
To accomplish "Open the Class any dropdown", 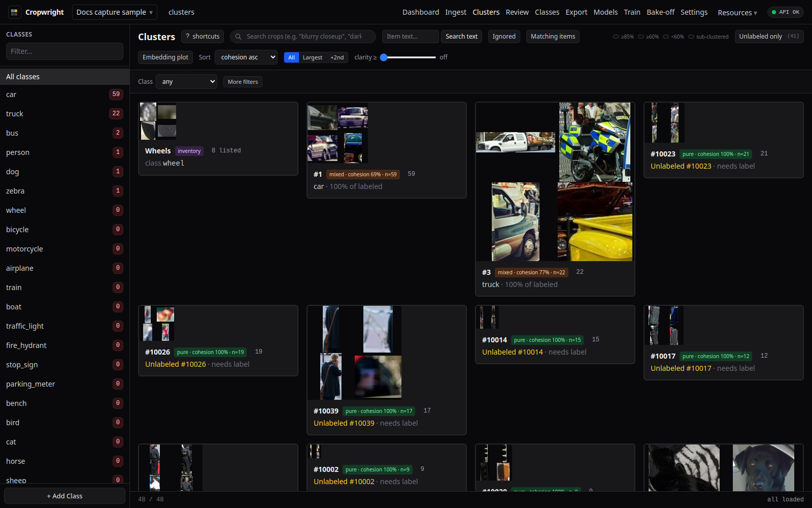I will click(186, 82).
